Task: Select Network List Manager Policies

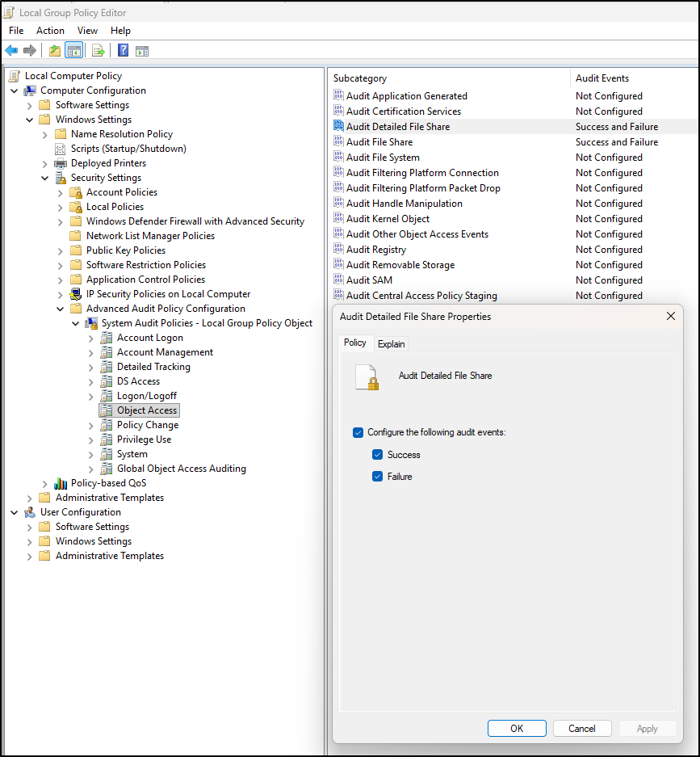Action: point(150,236)
